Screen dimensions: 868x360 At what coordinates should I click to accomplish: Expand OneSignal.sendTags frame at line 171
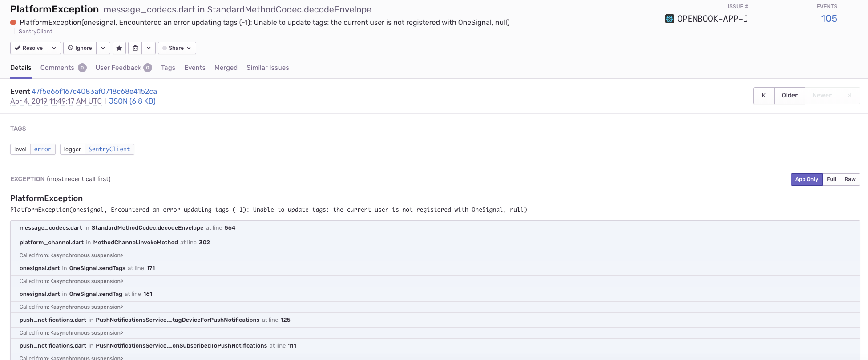coord(435,268)
